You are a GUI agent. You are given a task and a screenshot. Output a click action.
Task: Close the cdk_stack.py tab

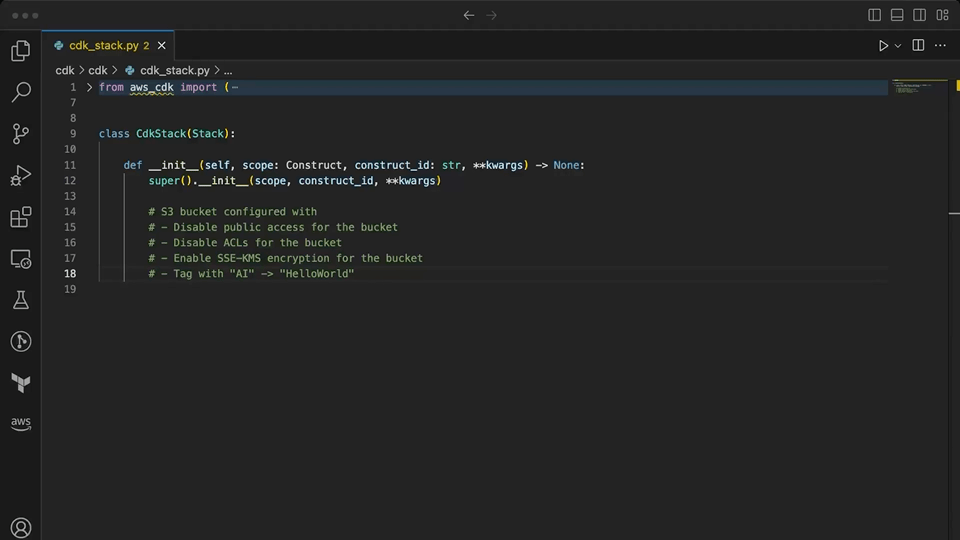162,46
